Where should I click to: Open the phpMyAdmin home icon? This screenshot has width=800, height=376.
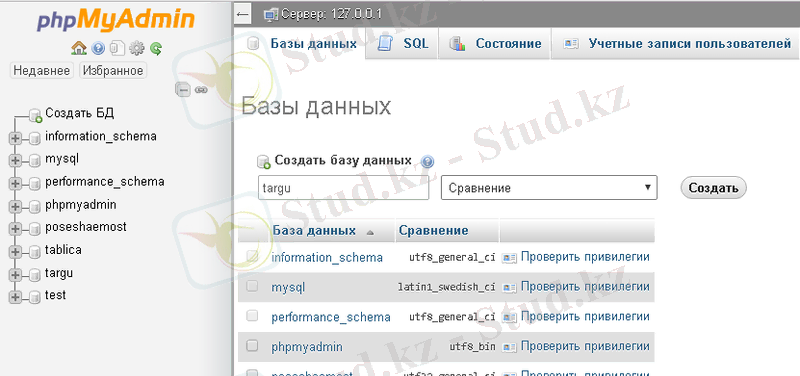[x=79, y=49]
